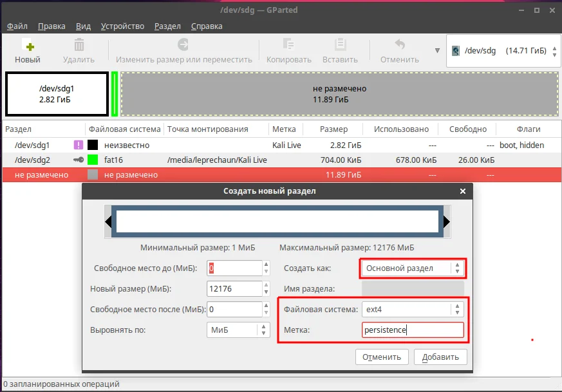Viewport: 562px width, 392px height.
Task: Open the Создать как dropdown
Action: 413,268
